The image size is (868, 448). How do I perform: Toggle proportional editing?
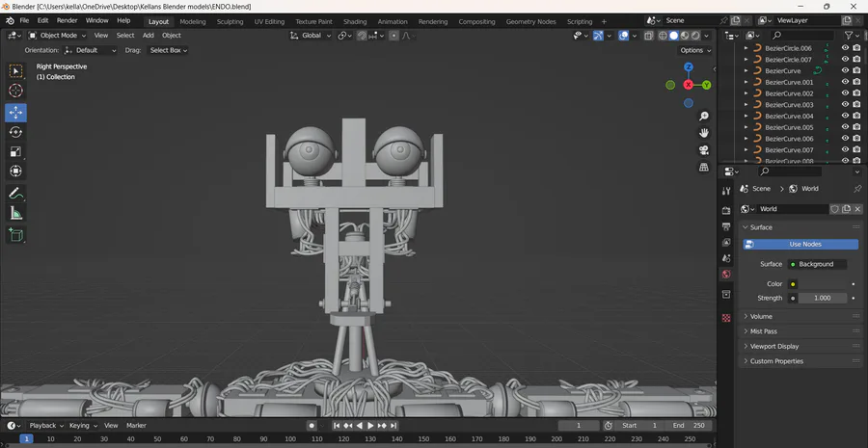393,36
